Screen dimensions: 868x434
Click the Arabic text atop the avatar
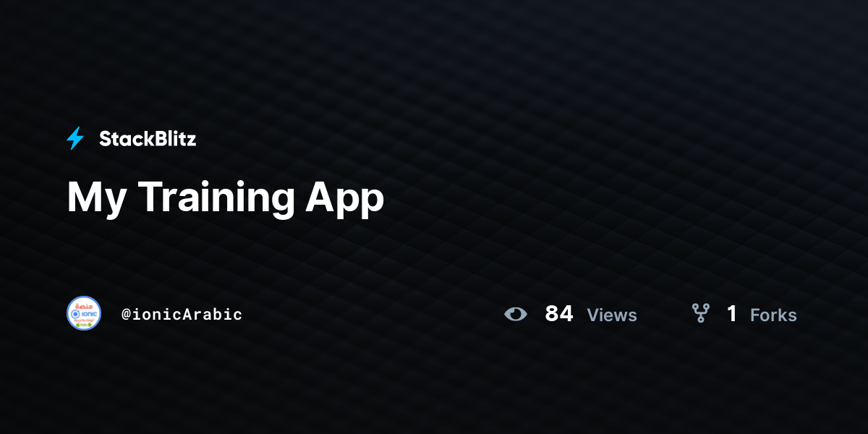[x=84, y=305]
